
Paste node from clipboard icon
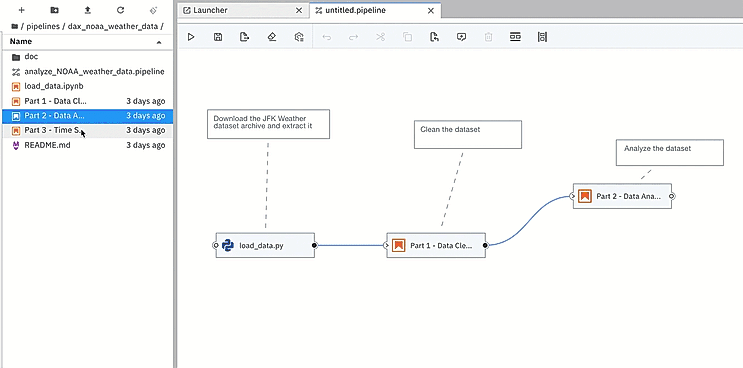point(435,37)
